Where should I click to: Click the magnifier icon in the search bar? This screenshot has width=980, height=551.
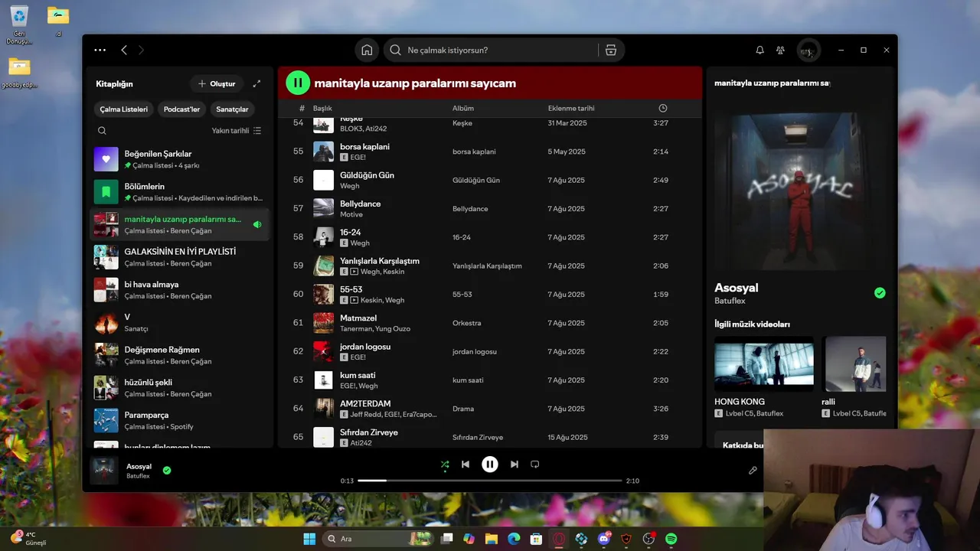click(x=395, y=50)
